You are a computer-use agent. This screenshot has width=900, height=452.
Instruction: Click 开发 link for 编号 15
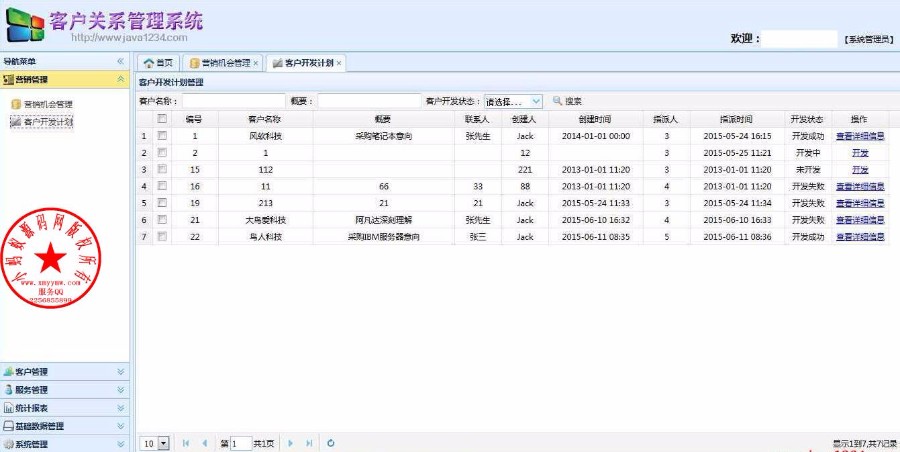pyautogui.click(x=860, y=169)
